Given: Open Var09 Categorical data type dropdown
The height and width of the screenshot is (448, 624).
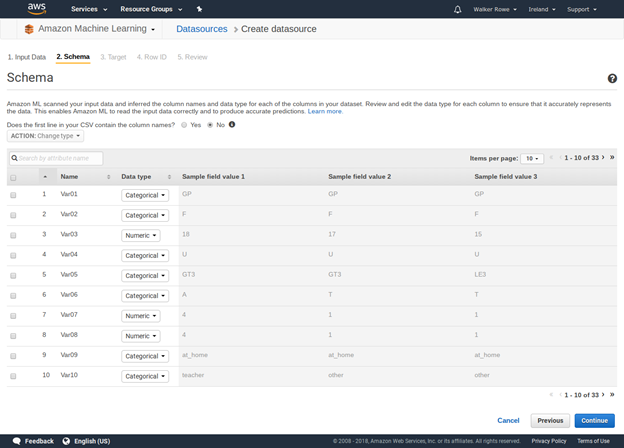Looking at the screenshot, I should click(x=145, y=356).
